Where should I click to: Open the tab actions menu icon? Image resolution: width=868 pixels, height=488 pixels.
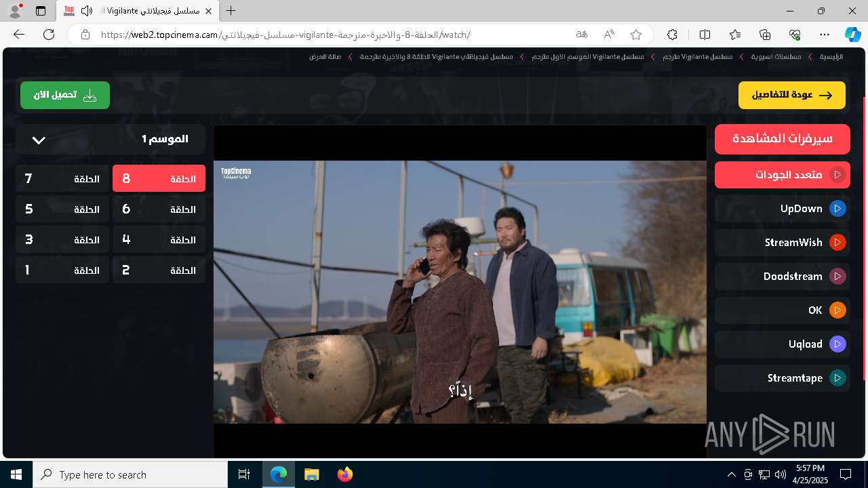[41, 11]
